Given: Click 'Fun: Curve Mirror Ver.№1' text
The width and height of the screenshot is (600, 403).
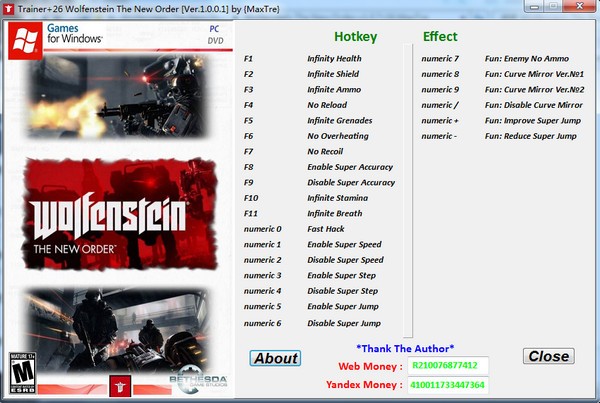Looking at the screenshot, I should 534,74.
